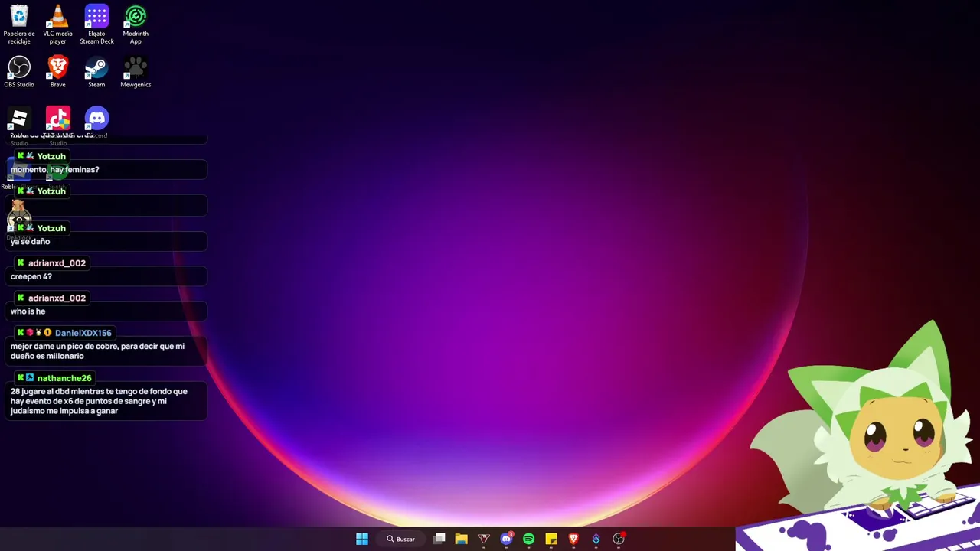This screenshot has width=980, height=551.
Task: Open Task View in the taskbar
Action: tap(439, 539)
